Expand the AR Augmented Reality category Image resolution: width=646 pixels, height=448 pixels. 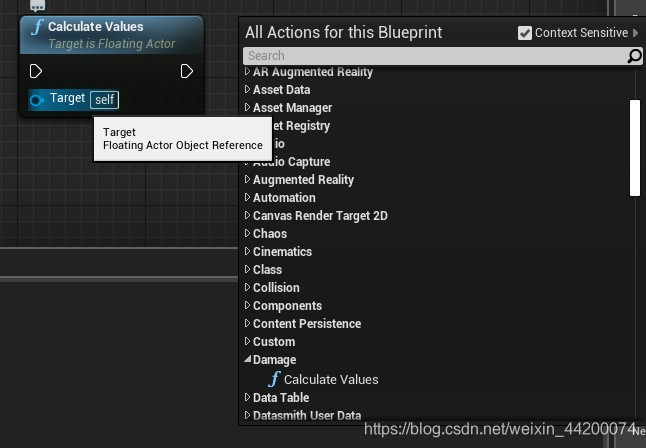coord(247,72)
